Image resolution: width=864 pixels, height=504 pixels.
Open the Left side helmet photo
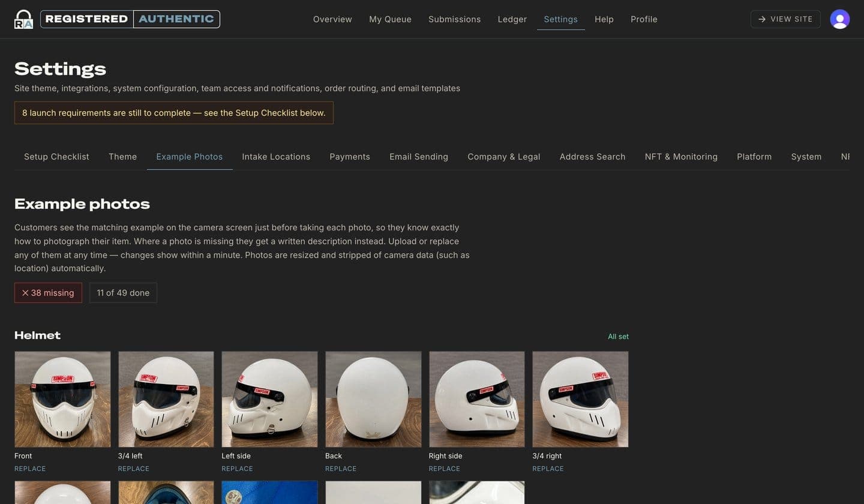point(269,399)
